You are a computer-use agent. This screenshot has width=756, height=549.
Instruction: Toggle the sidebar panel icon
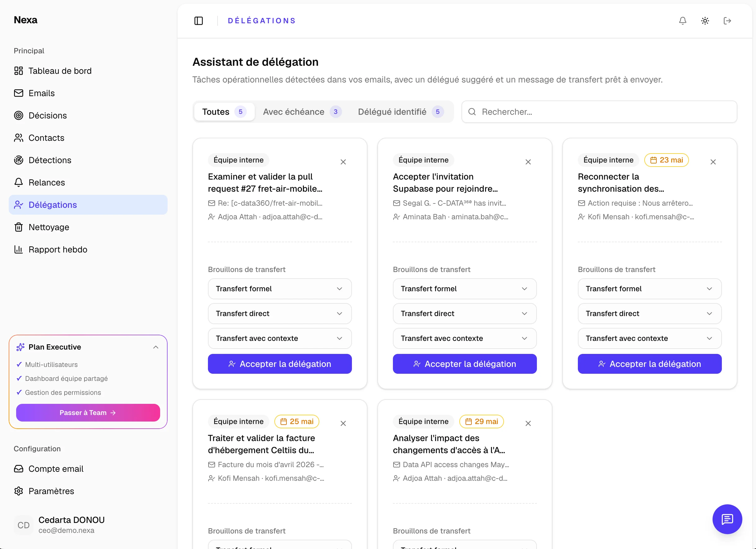point(198,21)
